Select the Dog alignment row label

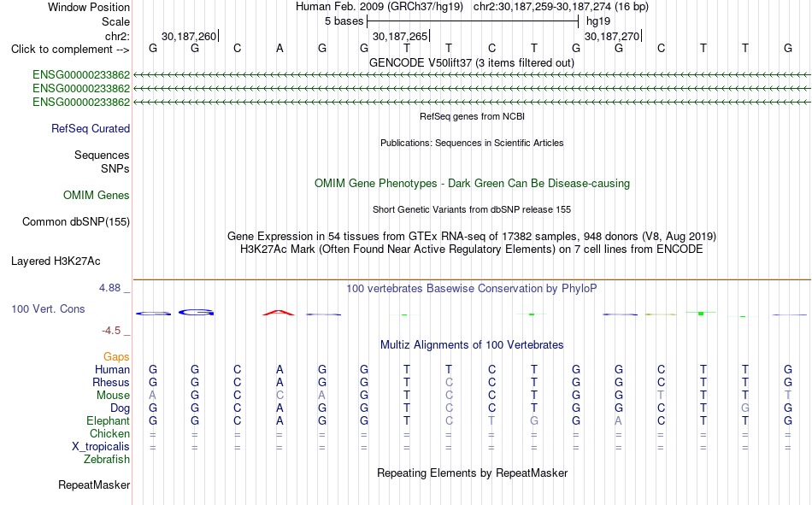coord(120,408)
